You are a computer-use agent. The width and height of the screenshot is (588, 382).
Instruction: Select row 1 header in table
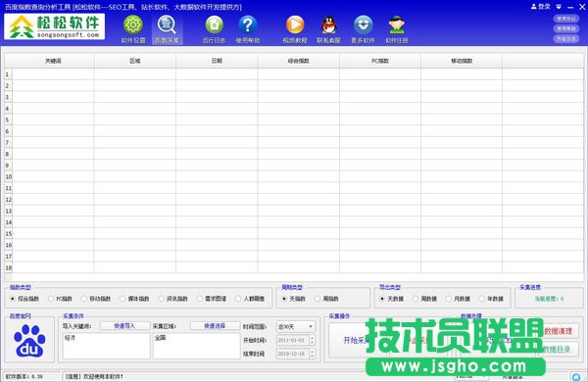[8, 74]
